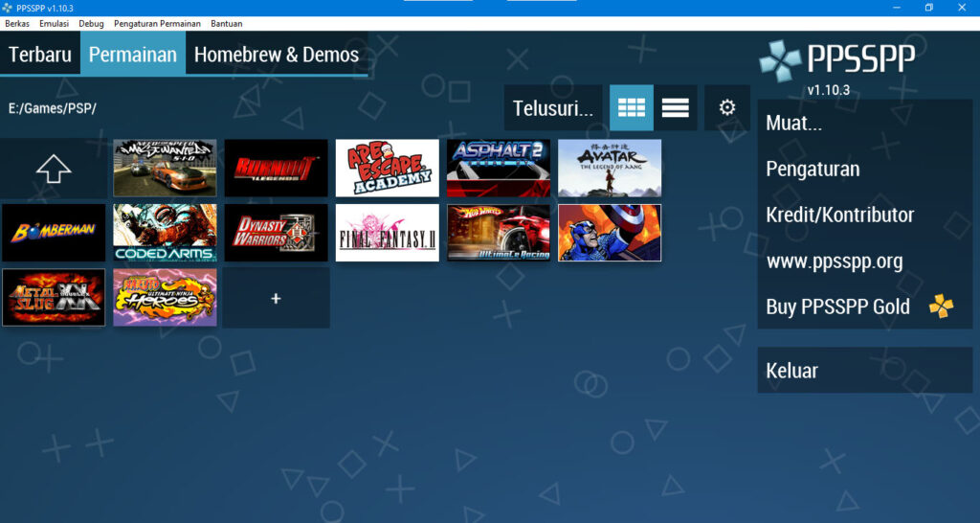Launch Burnout Legends game

click(x=277, y=169)
